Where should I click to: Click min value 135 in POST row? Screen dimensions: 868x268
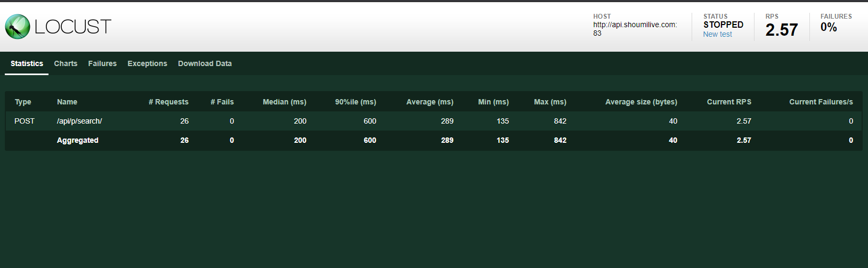pos(502,121)
